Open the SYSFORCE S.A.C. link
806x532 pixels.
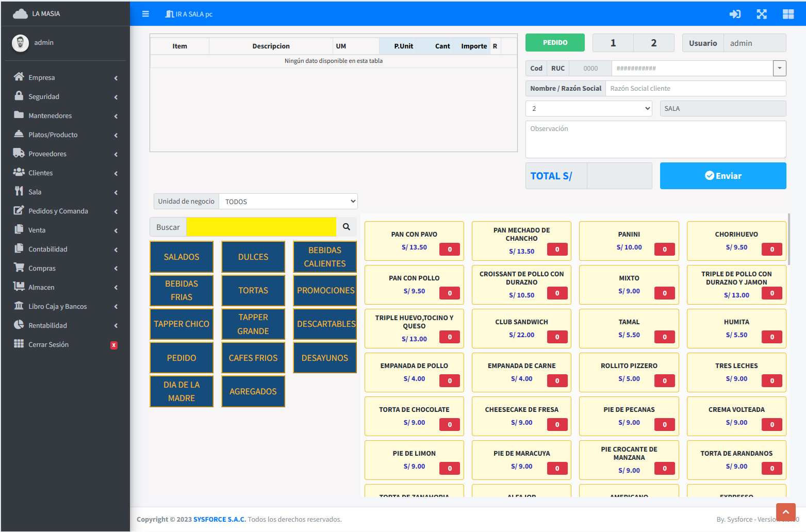pos(219,519)
